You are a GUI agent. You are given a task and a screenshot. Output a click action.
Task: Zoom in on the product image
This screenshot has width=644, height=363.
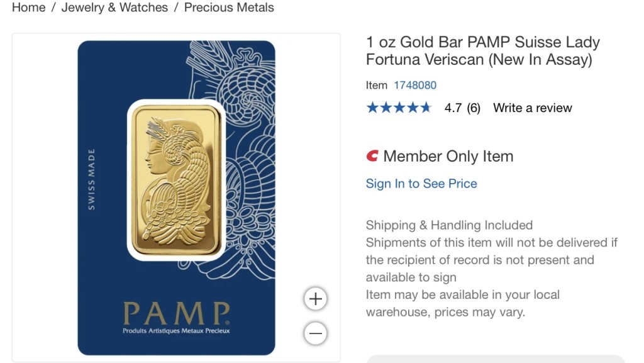316,299
